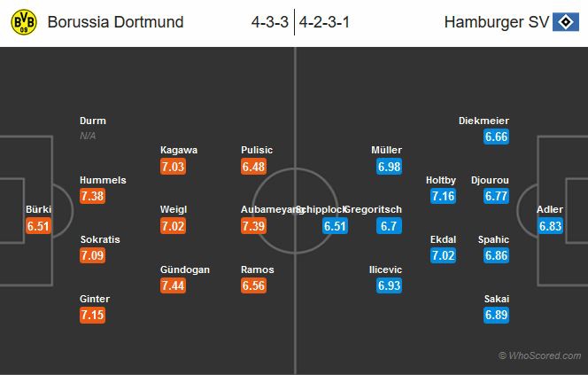The image size is (588, 375).
Task: Select Sakai's 6.89 rating badge
Action: click(497, 316)
